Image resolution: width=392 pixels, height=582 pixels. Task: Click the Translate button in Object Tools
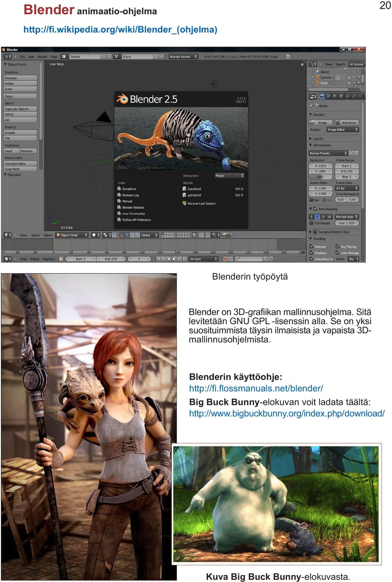pyautogui.click(x=20, y=78)
